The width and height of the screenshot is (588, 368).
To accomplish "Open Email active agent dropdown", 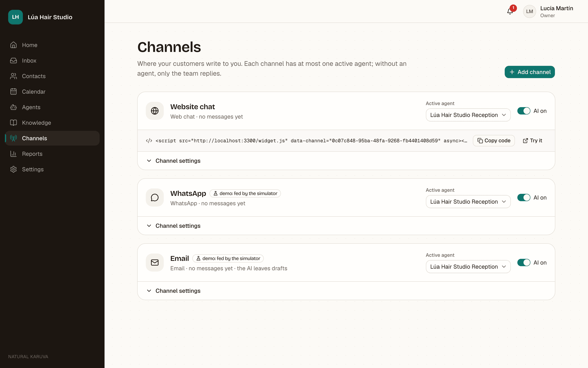I will [x=468, y=267].
